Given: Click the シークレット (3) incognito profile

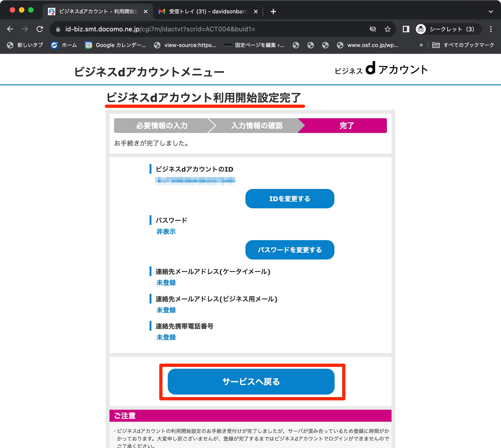Looking at the screenshot, I should (x=448, y=29).
